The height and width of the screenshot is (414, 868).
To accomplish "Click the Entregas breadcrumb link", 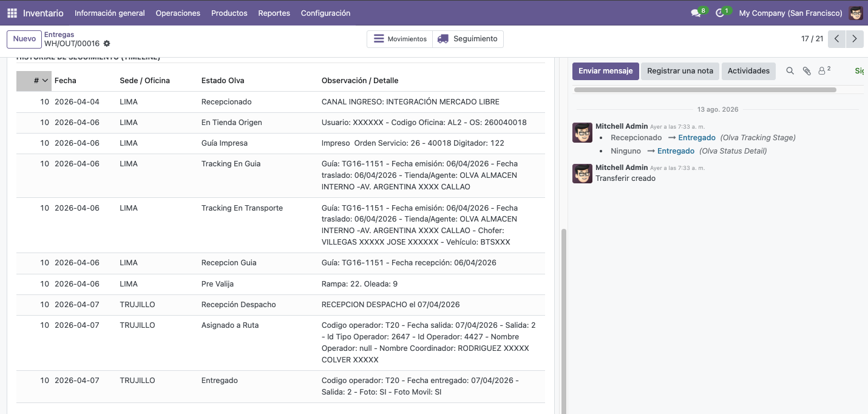I will pos(59,35).
